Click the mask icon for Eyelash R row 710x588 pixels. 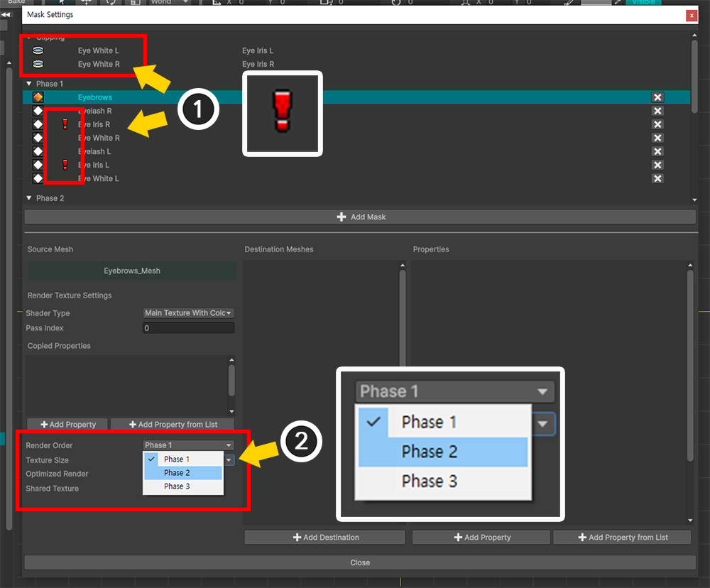click(38, 111)
